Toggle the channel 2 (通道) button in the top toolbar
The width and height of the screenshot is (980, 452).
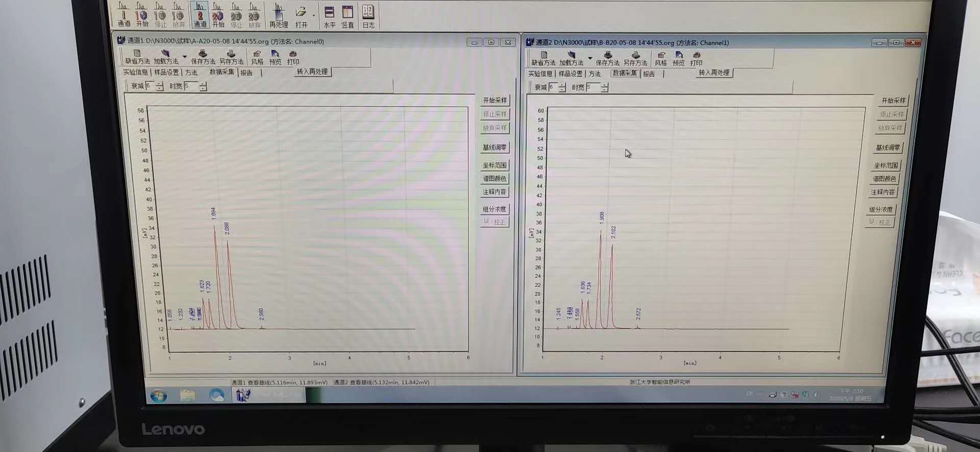[200, 15]
